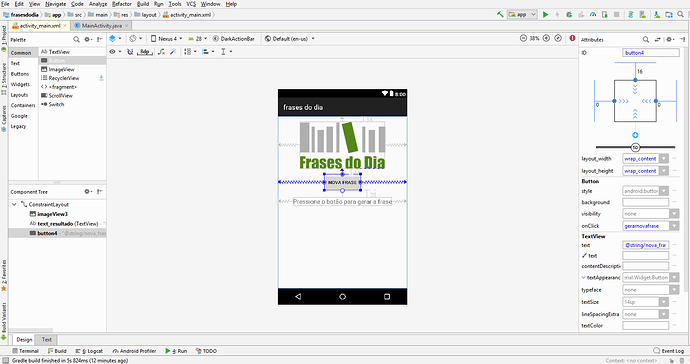Image resolution: width=690 pixels, height=364 pixels.
Task: Open the layout_width wrap_content dropdown
Action: click(x=646, y=158)
